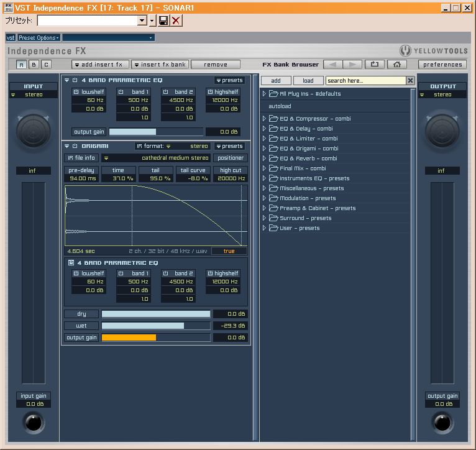The height and width of the screenshot is (450, 476).
Task: Select EQ & Limiter - combi entry
Action: [308, 139]
